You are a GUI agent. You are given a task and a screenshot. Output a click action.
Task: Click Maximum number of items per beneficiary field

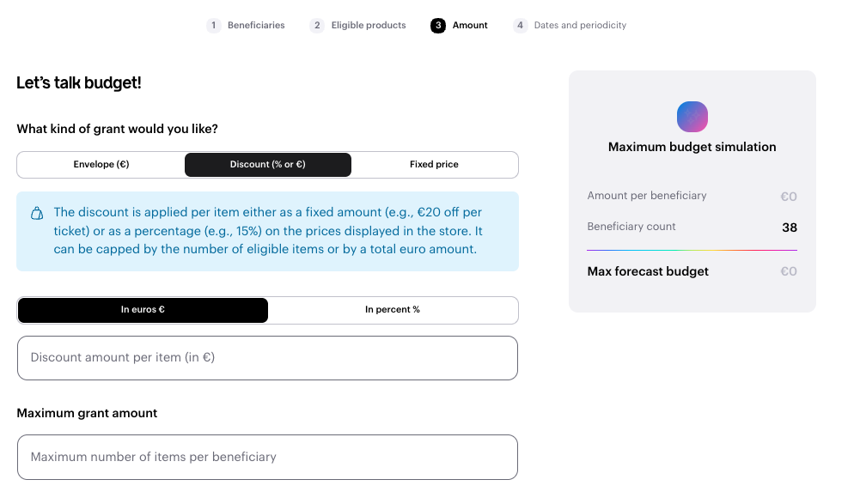point(267,457)
